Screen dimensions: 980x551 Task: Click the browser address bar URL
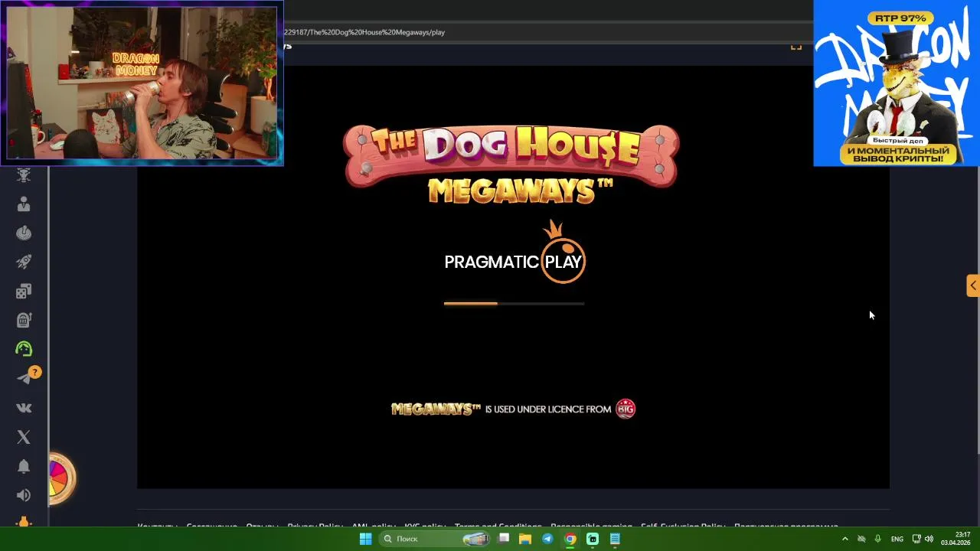click(364, 32)
